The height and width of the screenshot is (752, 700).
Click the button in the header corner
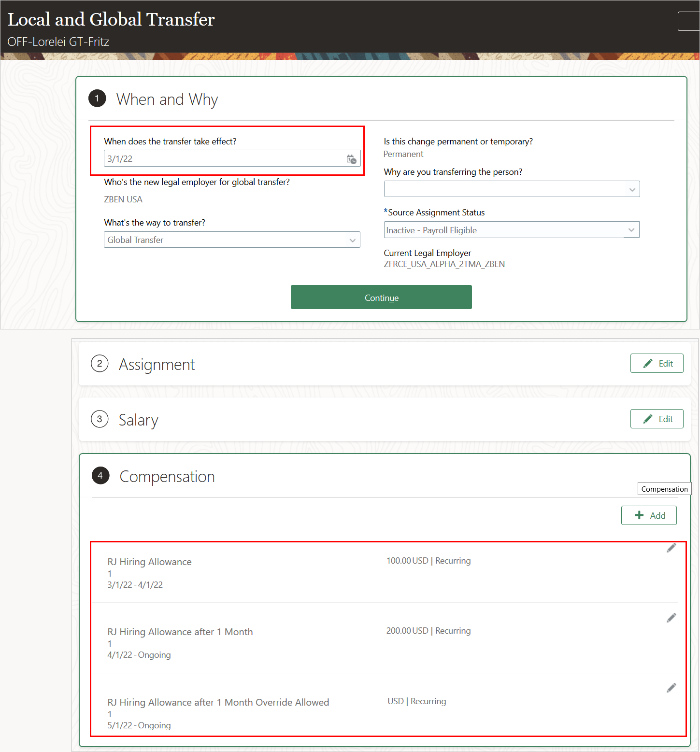click(689, 21)
